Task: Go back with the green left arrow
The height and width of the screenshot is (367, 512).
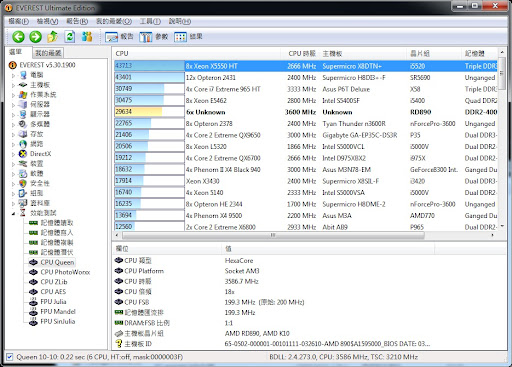Action: pyautogui.click(x=18, y=37)
